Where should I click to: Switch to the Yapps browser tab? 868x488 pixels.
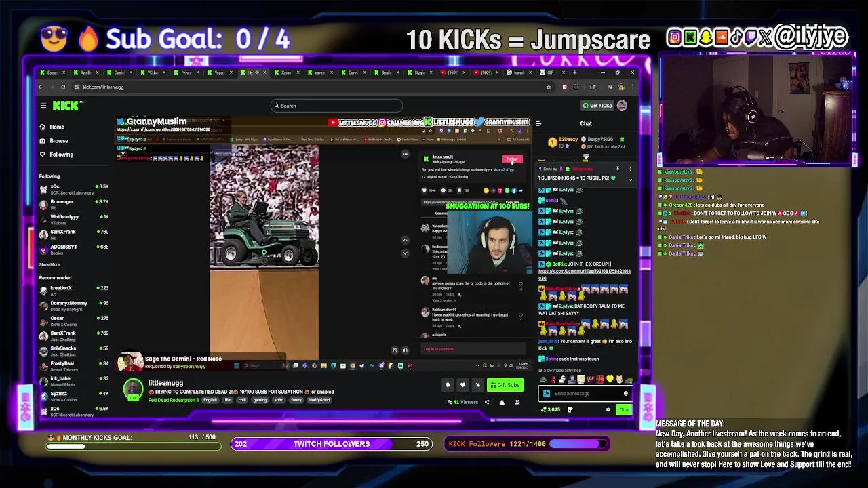(x=220, y=73)
